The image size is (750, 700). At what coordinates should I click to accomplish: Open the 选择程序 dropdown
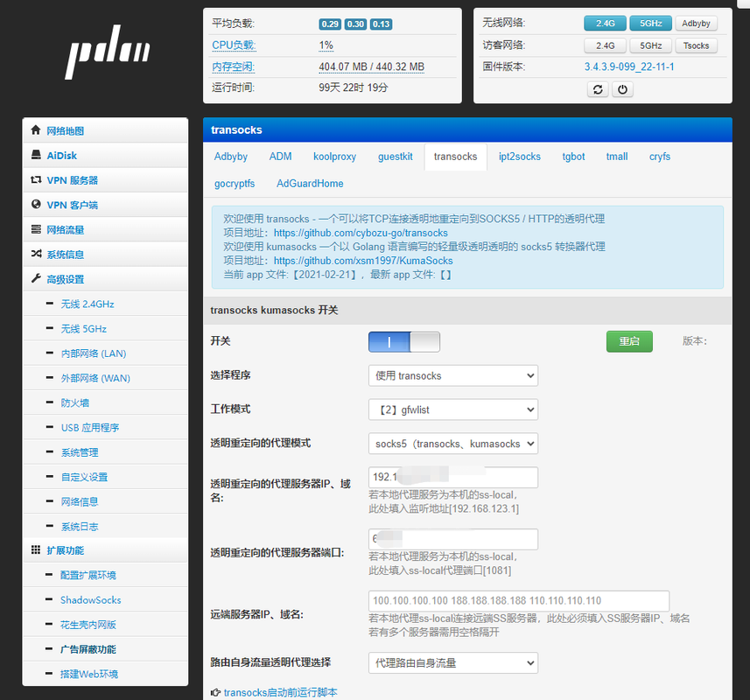pos(453,376)
